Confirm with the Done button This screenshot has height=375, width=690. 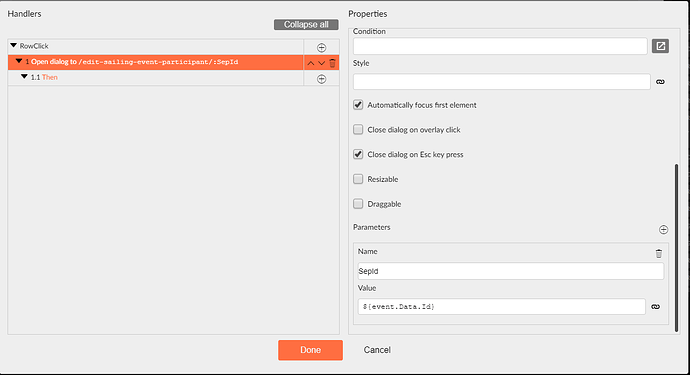(x=310, y=350)
